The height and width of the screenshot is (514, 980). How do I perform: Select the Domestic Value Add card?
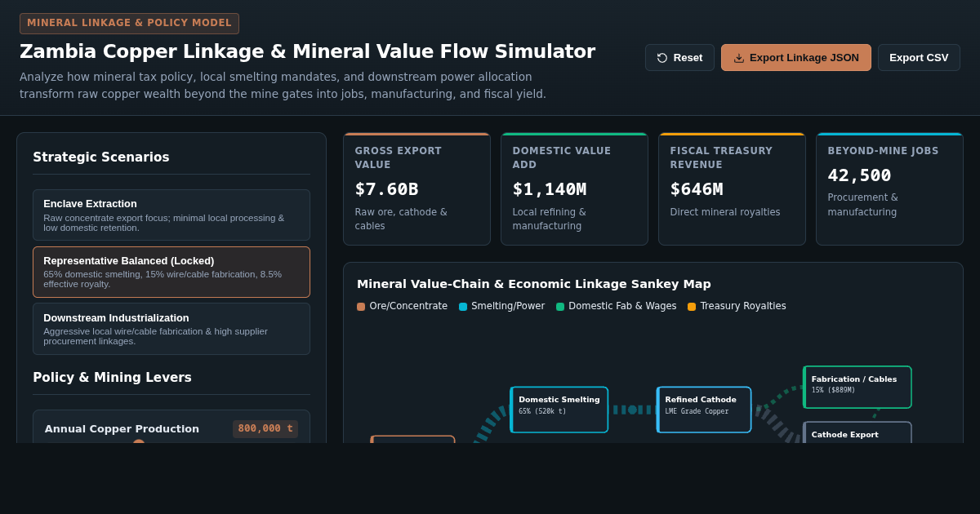(574, 189)
